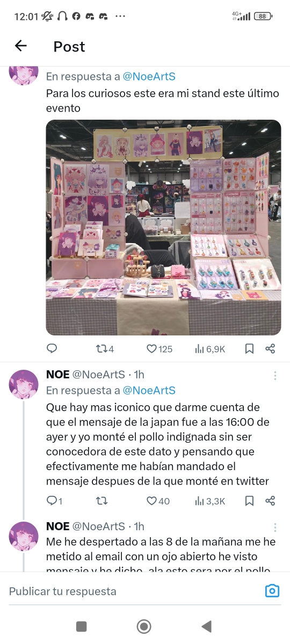Share the tweet with 3,3K views
This screenshot has height=644, width=290.
tap(270, 501)
